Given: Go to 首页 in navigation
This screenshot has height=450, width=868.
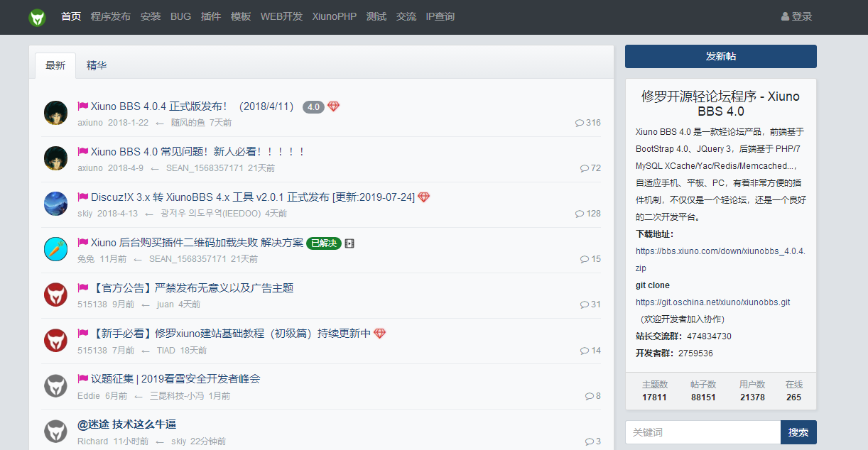Looking at the screenshot, I should (71, 16).
